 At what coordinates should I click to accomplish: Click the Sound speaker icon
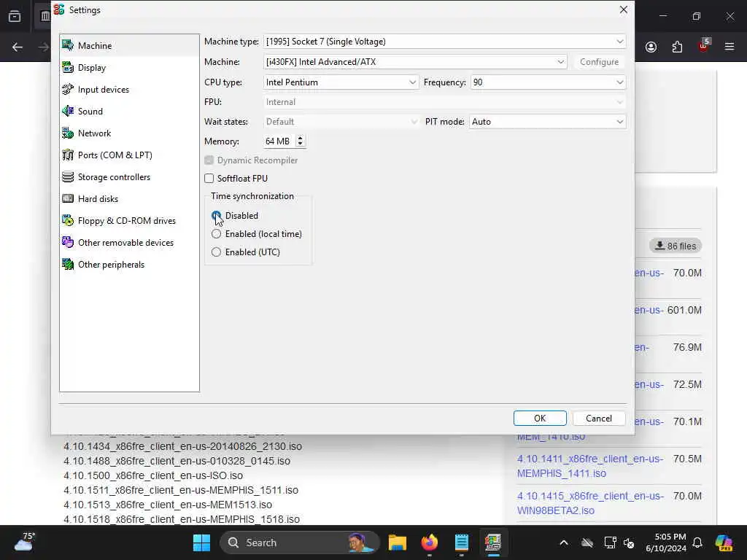click(68, 112)
